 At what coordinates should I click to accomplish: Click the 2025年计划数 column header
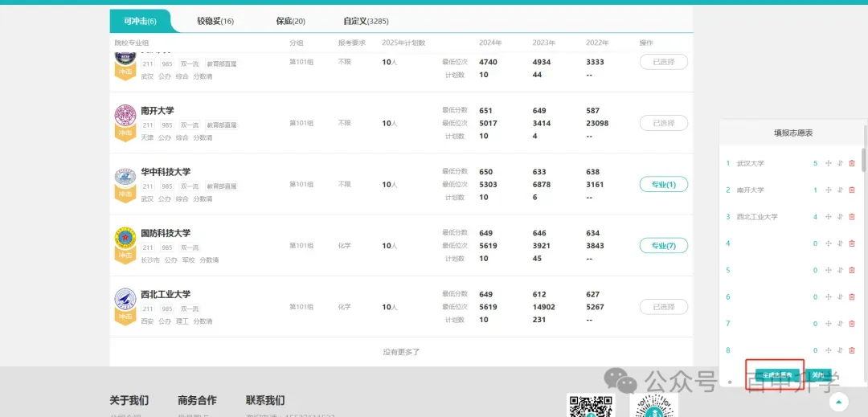403,43
